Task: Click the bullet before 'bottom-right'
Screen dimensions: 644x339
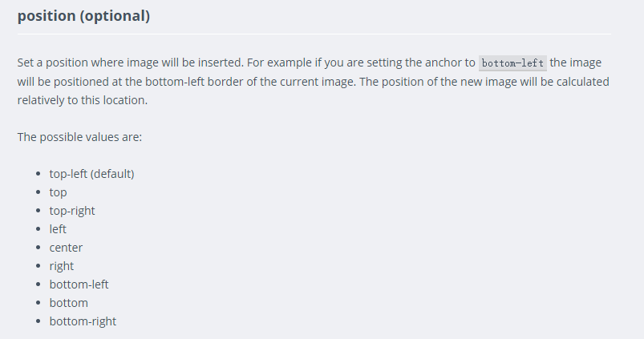Action: [x=38, y=321]
